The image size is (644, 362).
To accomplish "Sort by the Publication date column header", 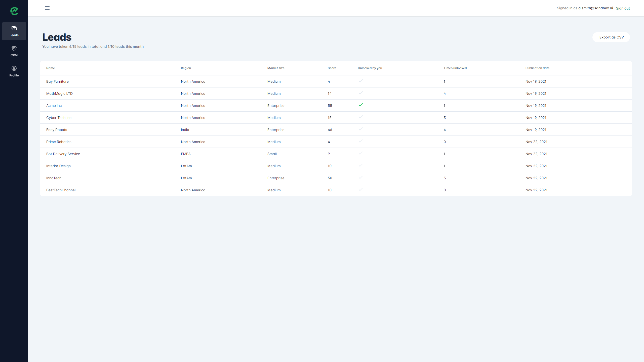I will point(537,68).
